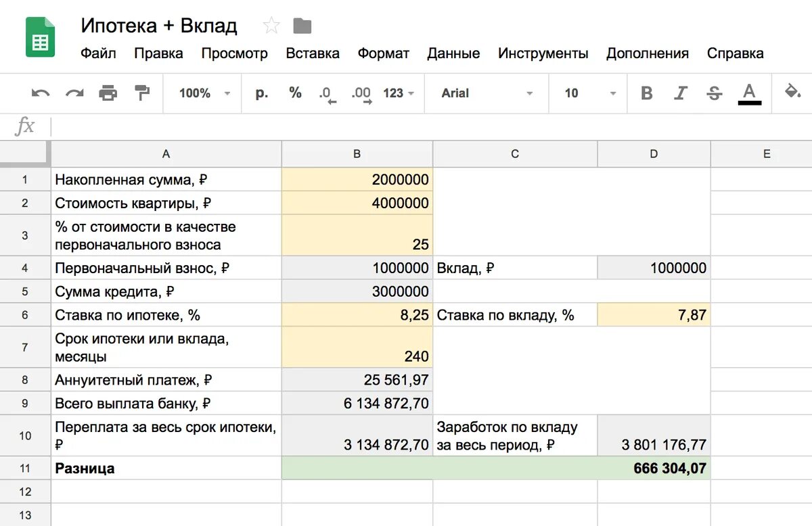Select cell 'Сумма кредита, ₽'

(x=166, y=291)
